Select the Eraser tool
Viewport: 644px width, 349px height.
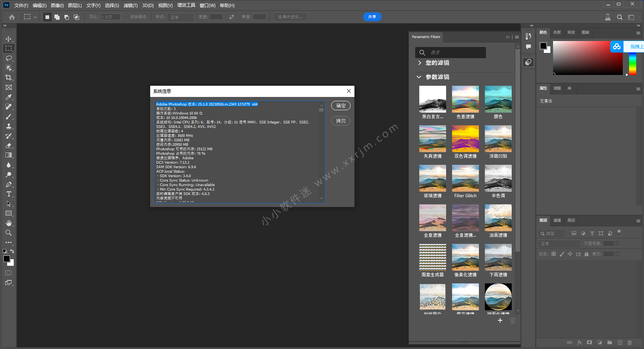tap(9, 145)
